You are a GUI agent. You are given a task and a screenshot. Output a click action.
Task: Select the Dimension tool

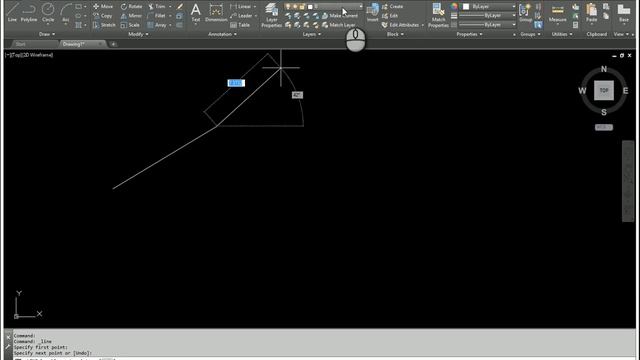coord(216,12)
